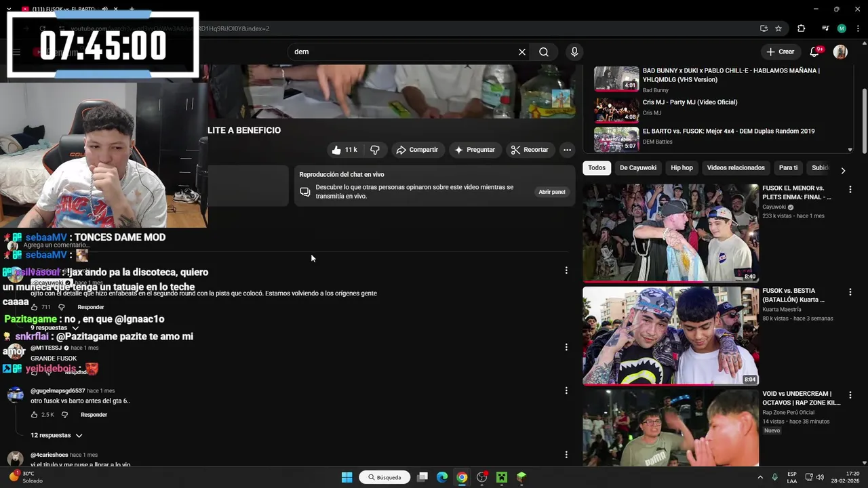Like the gugelmapsgd6537 comment
Screen dimensions: 868x488
[x=35, y=415]
